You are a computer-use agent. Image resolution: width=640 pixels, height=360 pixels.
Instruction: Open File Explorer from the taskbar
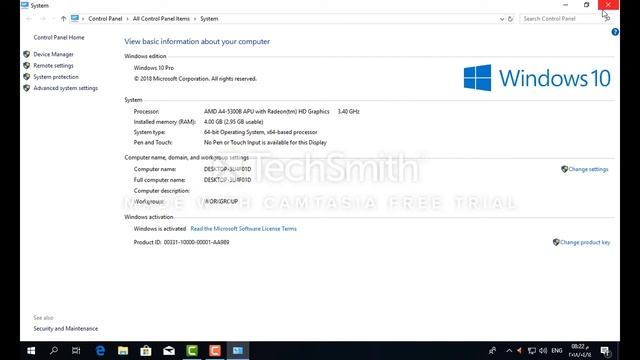pos(123,351)
